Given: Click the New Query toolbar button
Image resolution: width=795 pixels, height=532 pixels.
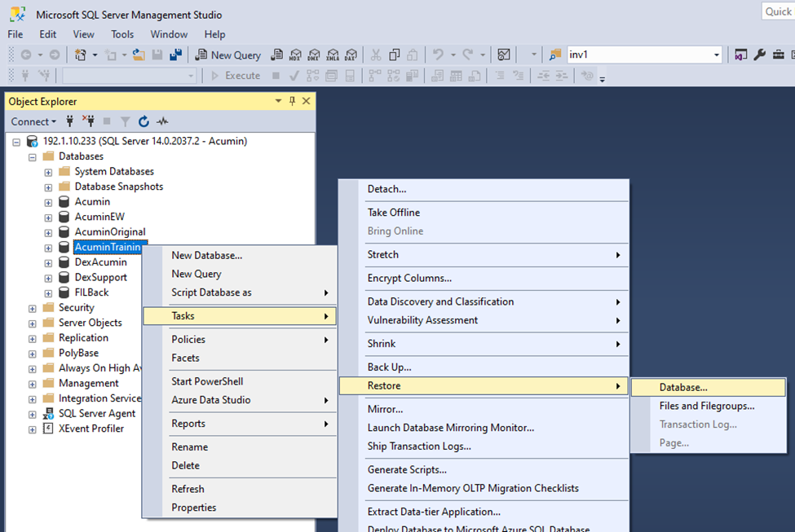Looking at the screenshot, I should click(227, 55).
